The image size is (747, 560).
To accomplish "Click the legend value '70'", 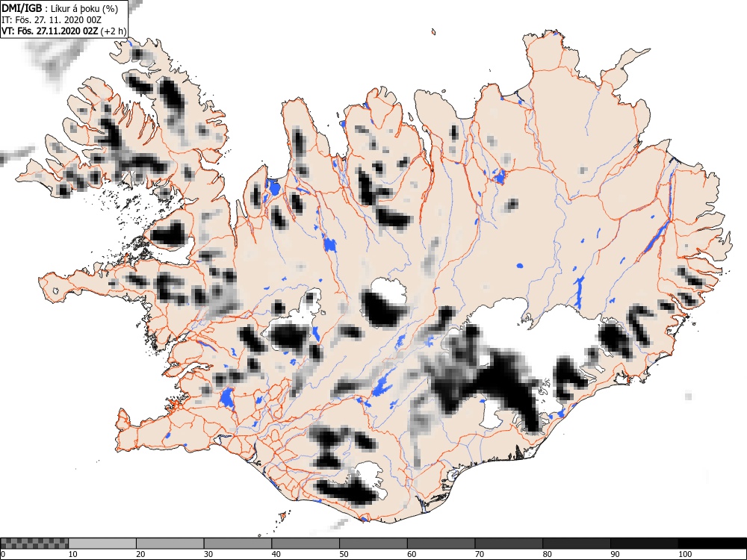I will [x=479, y=554].
